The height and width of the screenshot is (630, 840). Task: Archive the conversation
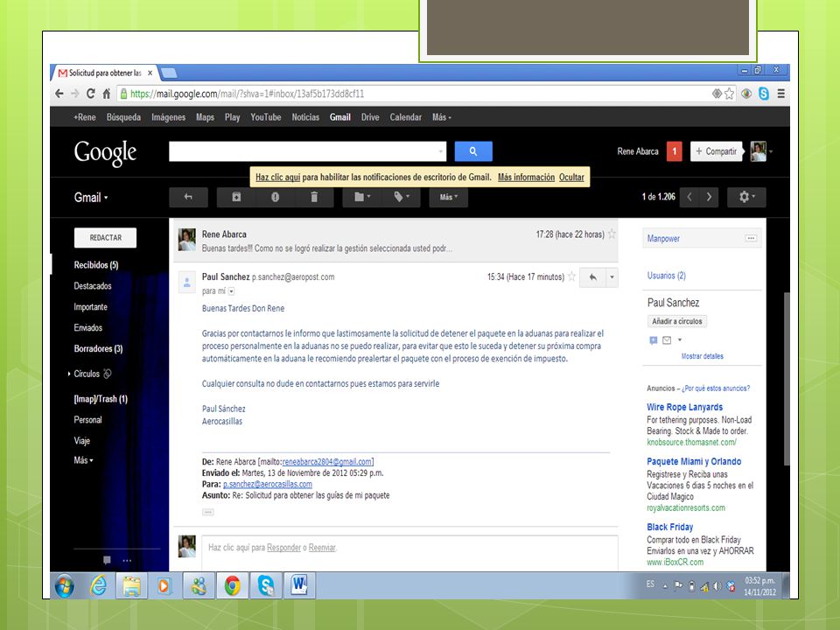236,197
